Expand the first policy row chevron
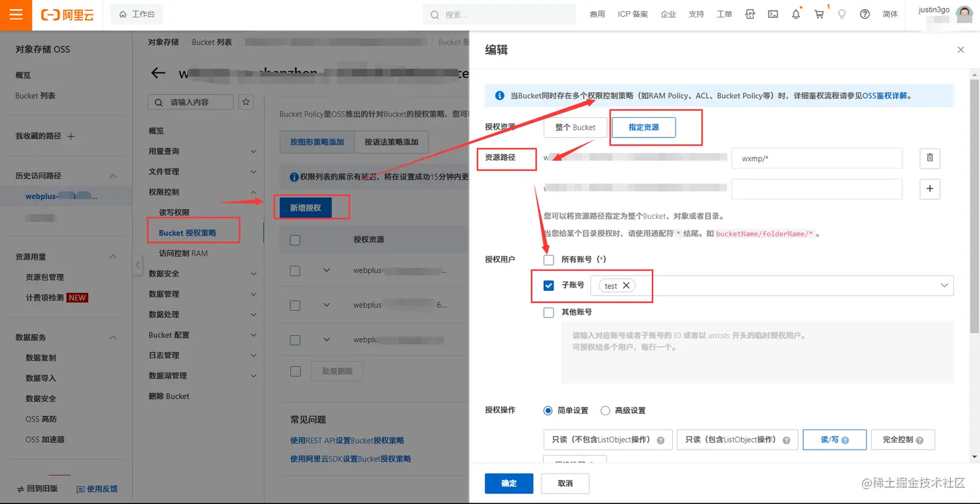The height and width of the screenshot is (504, 980). [x=327, y=270]
